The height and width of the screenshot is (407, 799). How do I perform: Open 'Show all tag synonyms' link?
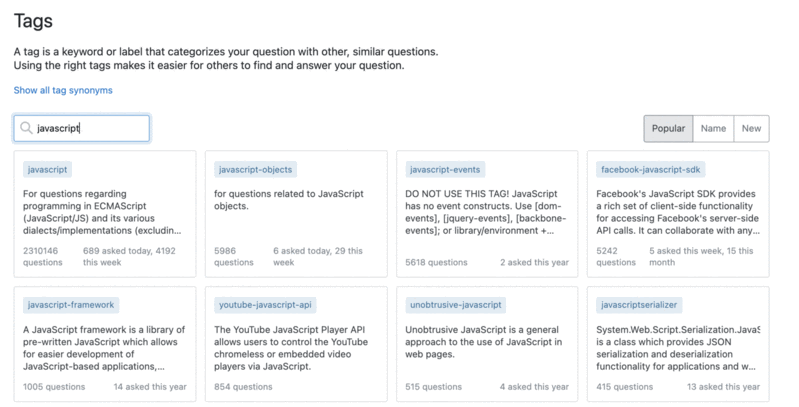(63, 90)
